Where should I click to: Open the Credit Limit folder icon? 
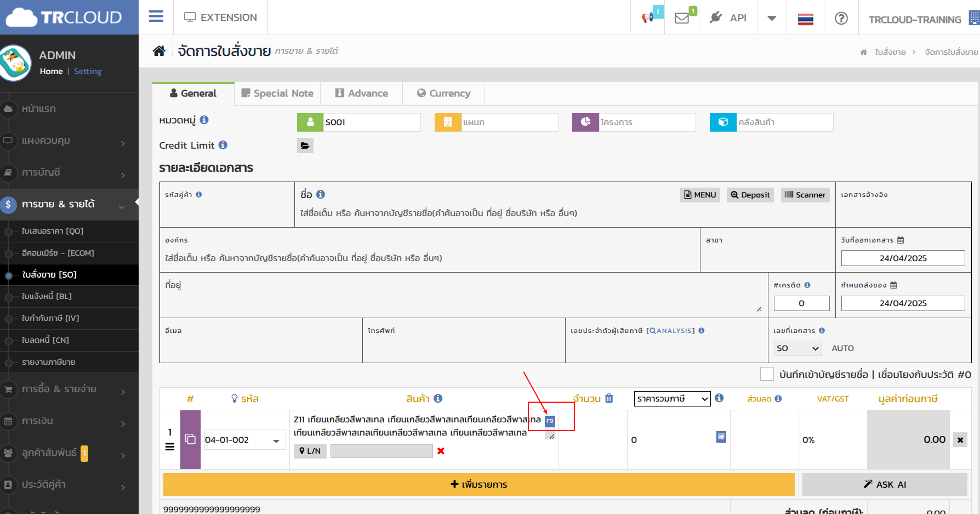click(305, 145)
